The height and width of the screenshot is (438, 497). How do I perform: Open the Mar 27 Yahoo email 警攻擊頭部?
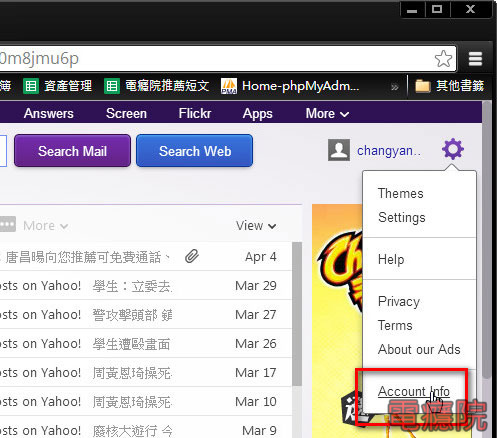coord(146,315)
